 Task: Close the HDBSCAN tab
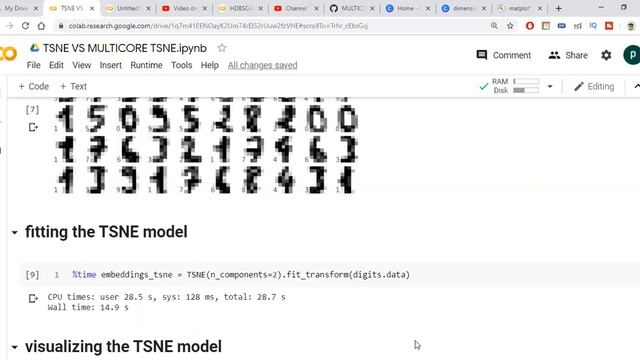[260, 8]
